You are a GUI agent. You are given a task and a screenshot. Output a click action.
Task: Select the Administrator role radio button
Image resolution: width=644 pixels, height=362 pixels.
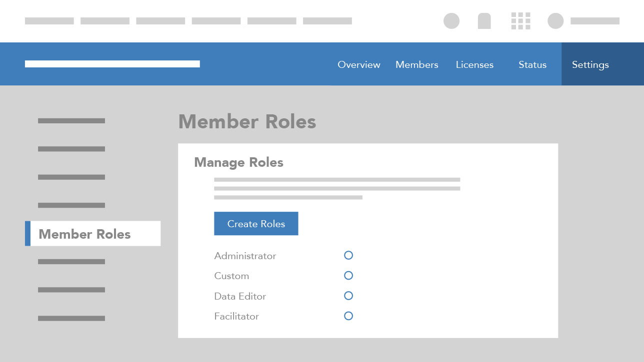click(x=348, y=255)
